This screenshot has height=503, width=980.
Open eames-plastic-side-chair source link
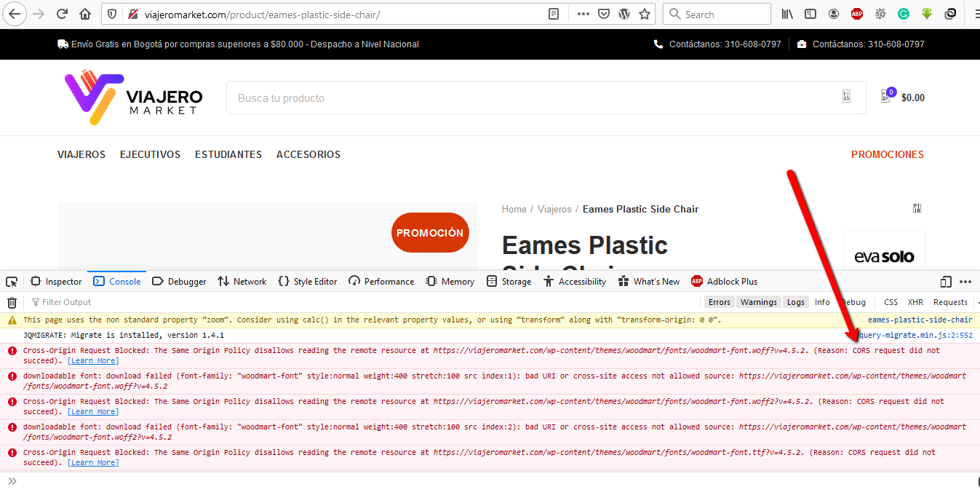(920, 320)
